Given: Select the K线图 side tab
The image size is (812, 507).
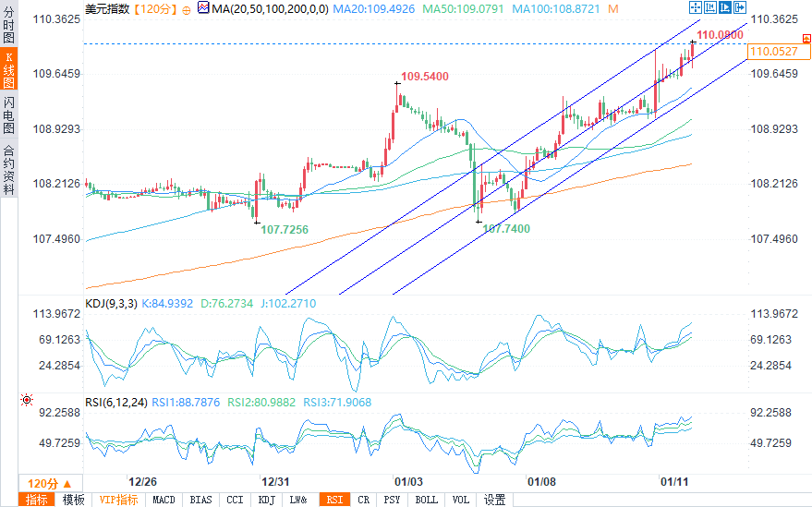Looking at the screenshot, I should (x=9, y=70).
